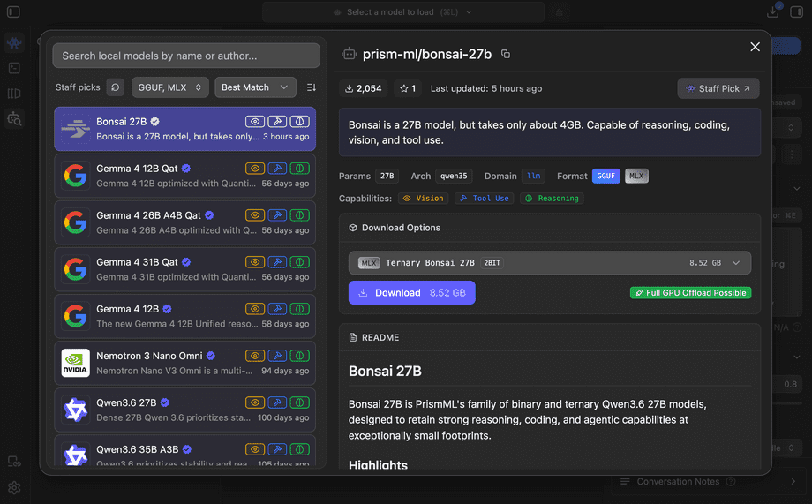812x504 pixels.
Task: Click Bonsai 27B reasoning badge
Action: 299,122
